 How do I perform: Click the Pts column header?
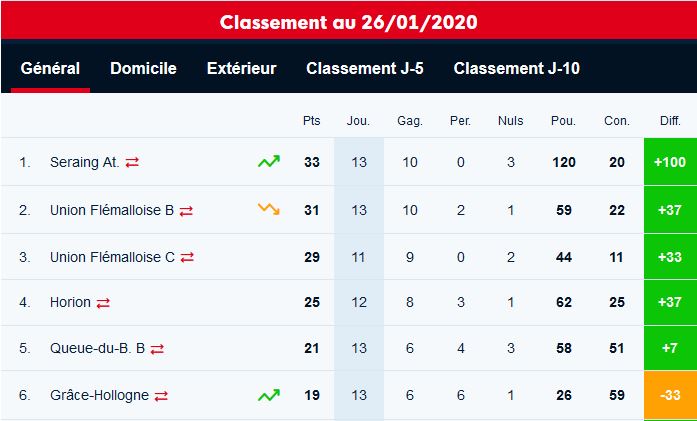[312, 121]
